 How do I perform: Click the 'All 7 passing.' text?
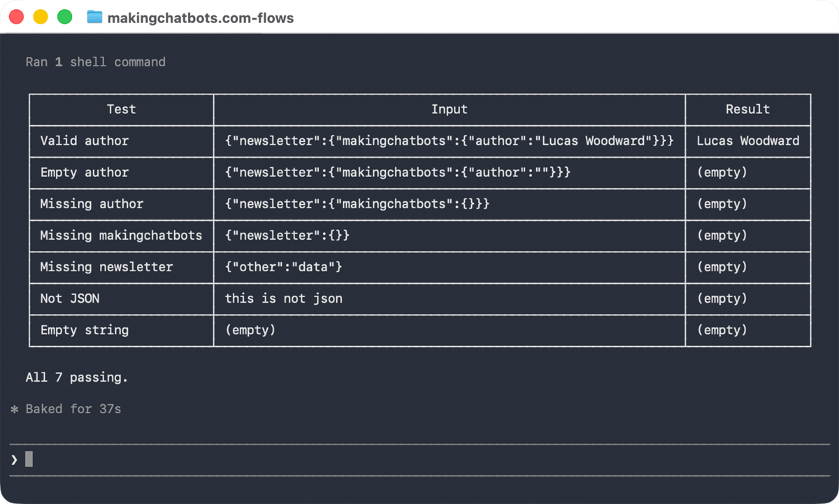(x=77, y=377)
